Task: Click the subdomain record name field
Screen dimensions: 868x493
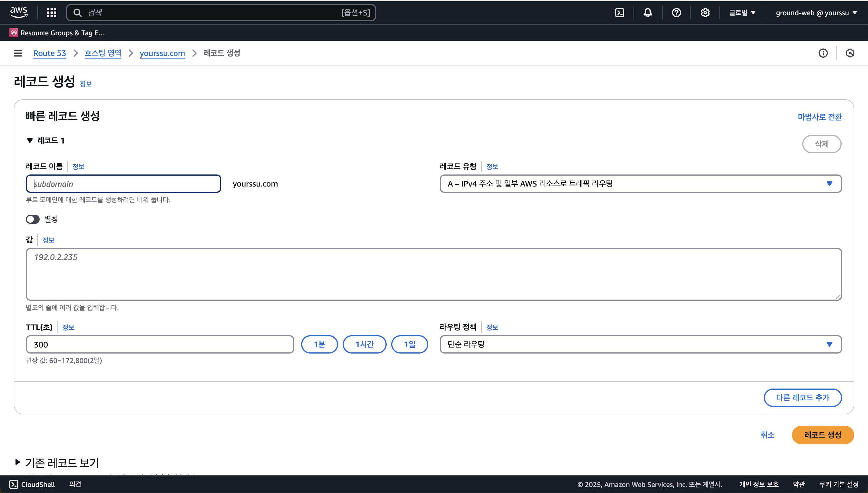Action: click(x=123, y=184)
